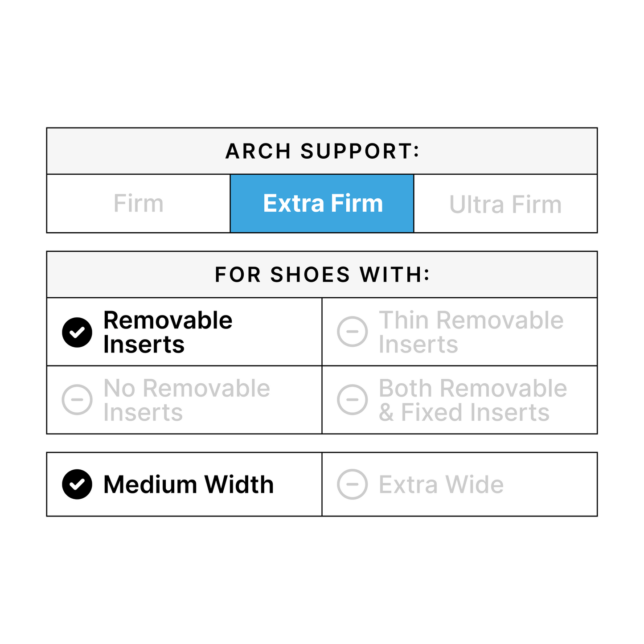
Task: Choose the Thin Removable Inserts label
Action: point(471,332)
